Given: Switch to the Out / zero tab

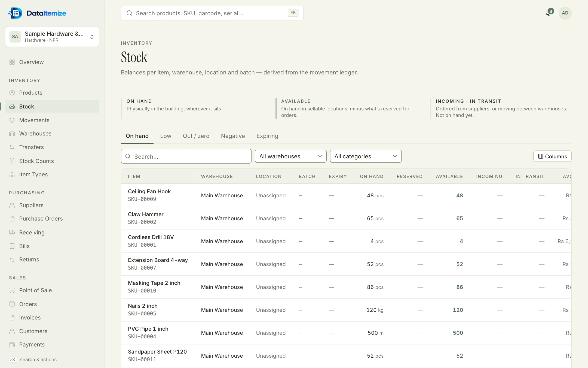Looking at the screenshot, I should (x=196, y=136).
